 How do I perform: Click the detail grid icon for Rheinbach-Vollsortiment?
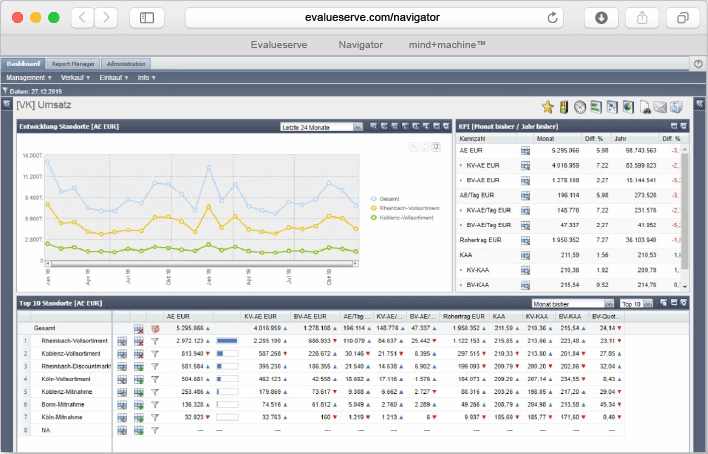pyautogui.click(x=122, y=341)
